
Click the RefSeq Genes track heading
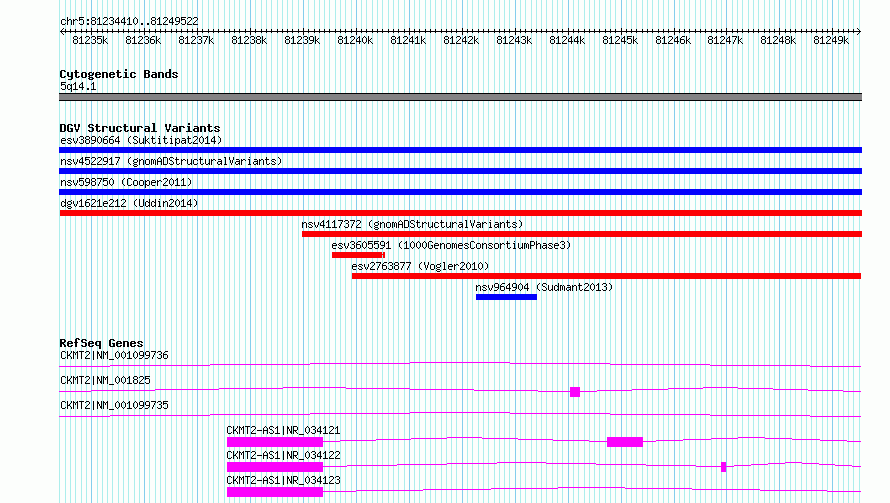click(101, 343)
